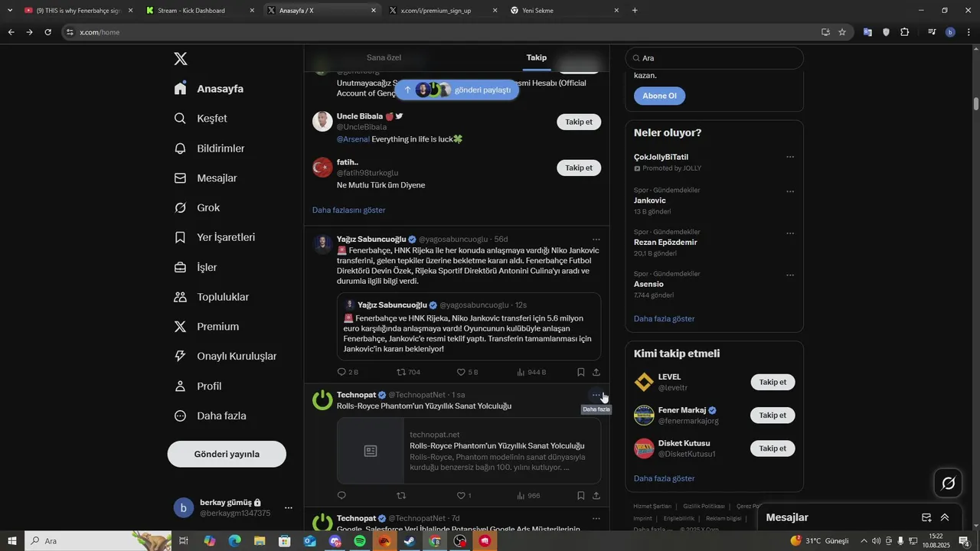Switch to the Stream - Kick Dashboard tab
Screen dimensions: 980x551
199,11
